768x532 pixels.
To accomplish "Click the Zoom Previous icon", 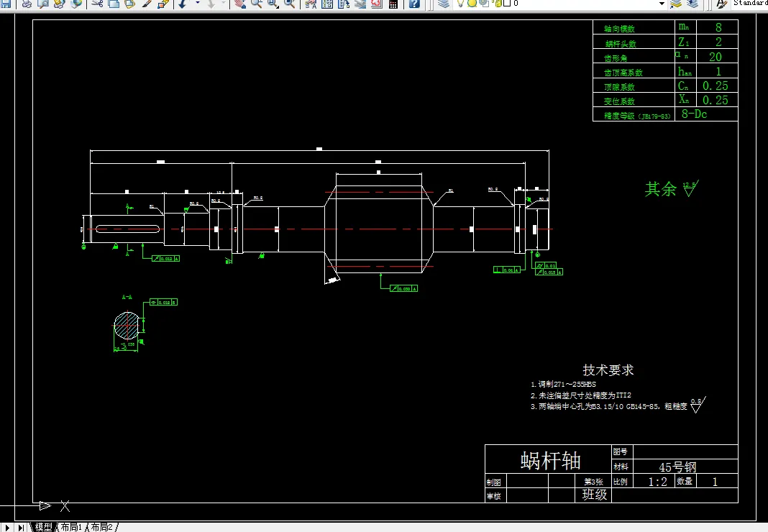I will 290,4.
